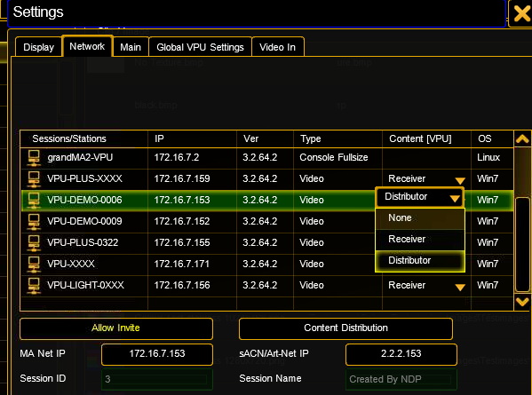532x395 pixels.
Task: Collapse the Distributor dropdown for VPU-DEMO-0006
Action: click(455, 198)
